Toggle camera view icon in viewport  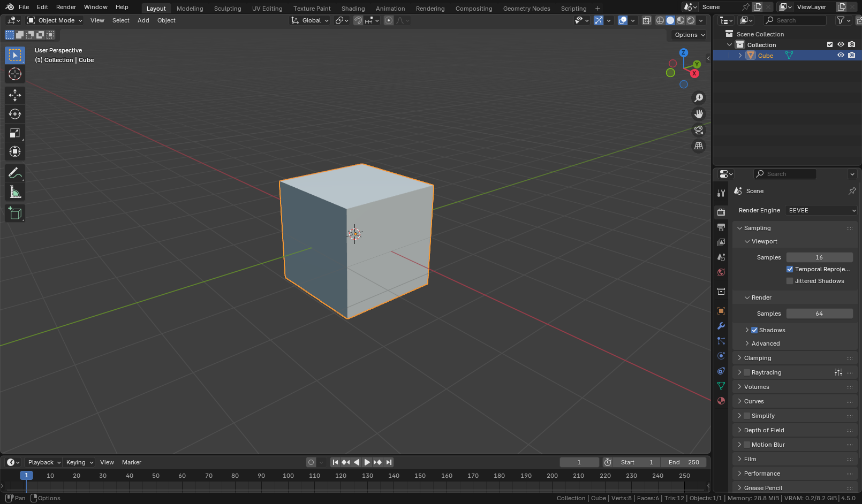pyautogui.click(x=699, y=130)
